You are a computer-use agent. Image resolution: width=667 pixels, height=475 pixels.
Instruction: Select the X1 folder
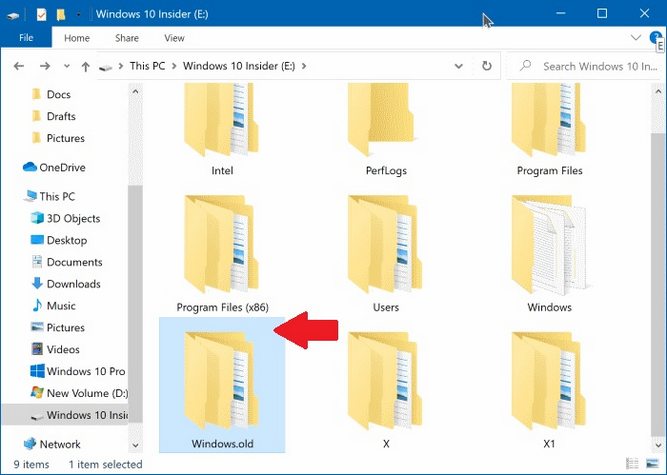coord(549,390)
